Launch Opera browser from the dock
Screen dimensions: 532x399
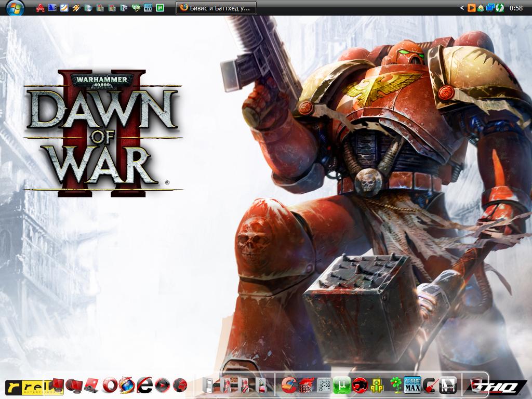point(110,385)
